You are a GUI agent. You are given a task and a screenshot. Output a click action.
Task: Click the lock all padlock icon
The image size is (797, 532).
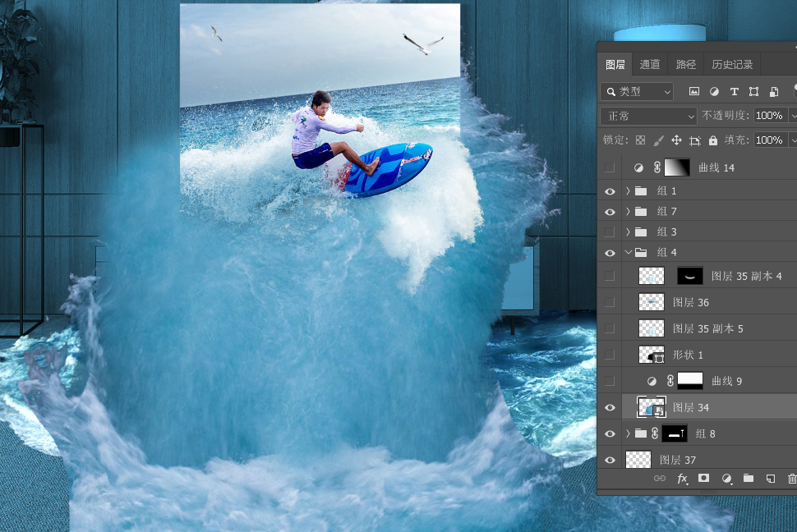coord(713,140)
